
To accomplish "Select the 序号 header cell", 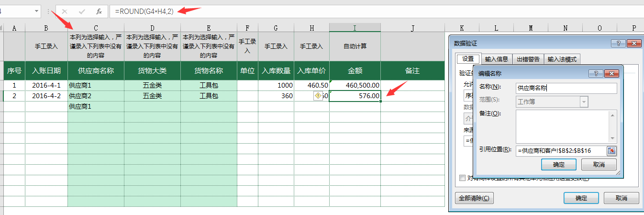I will coord(14,71).
